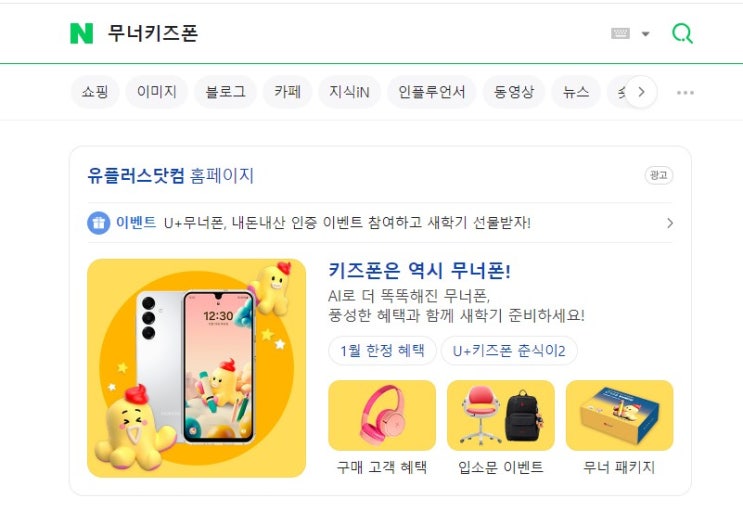The image size is (743, 524).
Task: Show more tabs with right chevron
Action: pos(641,91)
